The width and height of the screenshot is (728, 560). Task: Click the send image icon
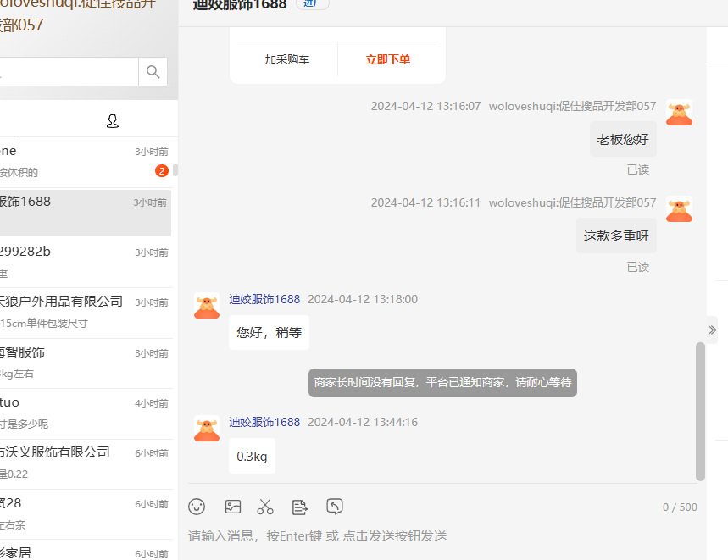[x=233, y=507]
